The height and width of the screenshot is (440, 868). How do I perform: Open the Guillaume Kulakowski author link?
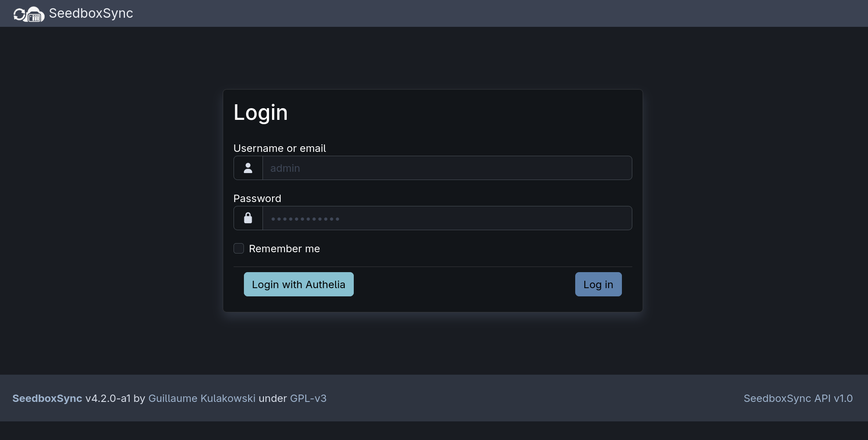202,398
